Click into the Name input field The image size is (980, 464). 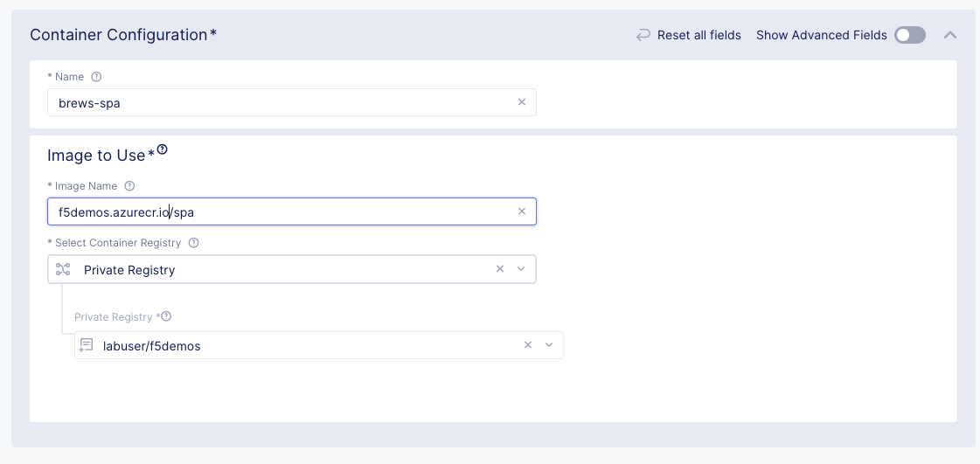(x=280, y=102)
